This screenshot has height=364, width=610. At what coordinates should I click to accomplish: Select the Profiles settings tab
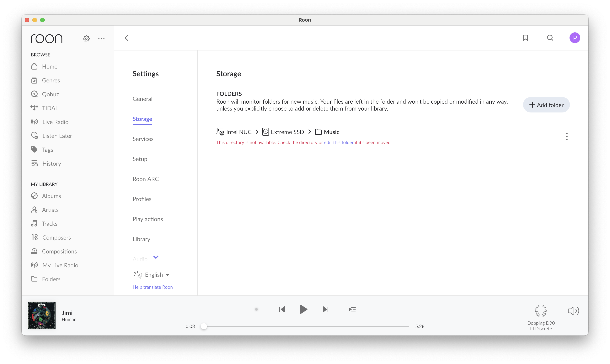(x=142, y=199)
